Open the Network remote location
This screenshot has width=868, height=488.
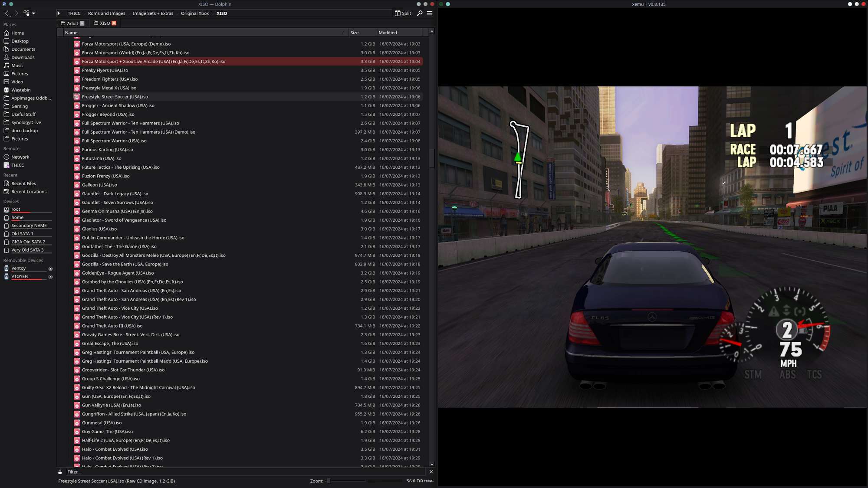click(x=20, y=157)
